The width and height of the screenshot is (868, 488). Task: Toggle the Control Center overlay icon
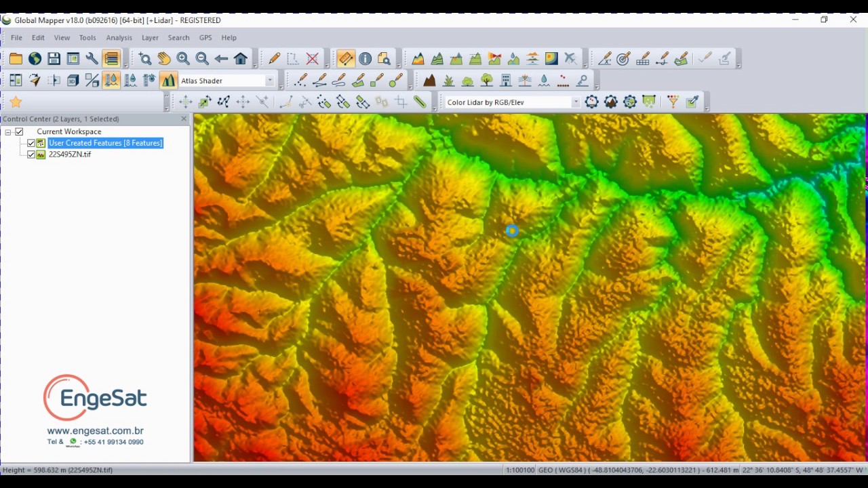111,59
